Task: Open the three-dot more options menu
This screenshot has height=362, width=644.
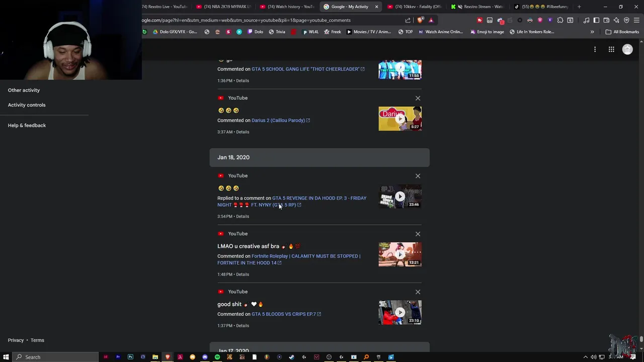Action: (x=595, y=49)
